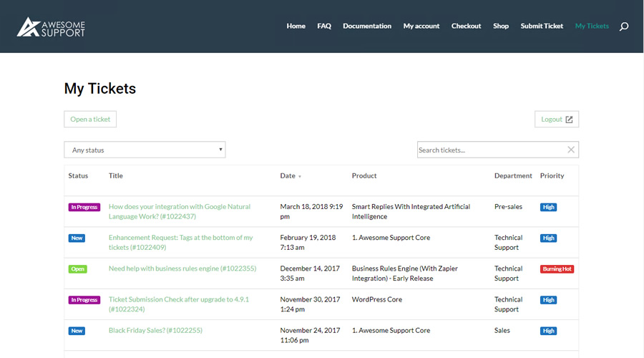Visit the Shop page
The height and width of the screenshot is (358, 644).
point(501,26)
